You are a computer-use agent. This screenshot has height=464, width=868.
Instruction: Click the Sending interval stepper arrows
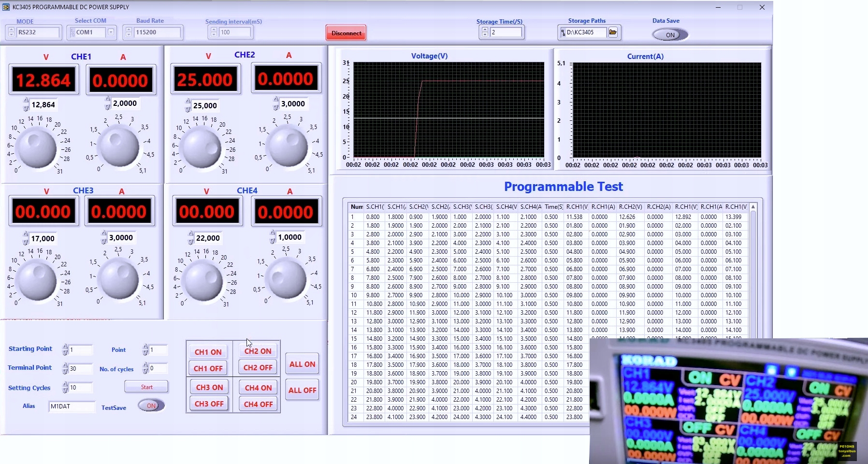(214, 32)
